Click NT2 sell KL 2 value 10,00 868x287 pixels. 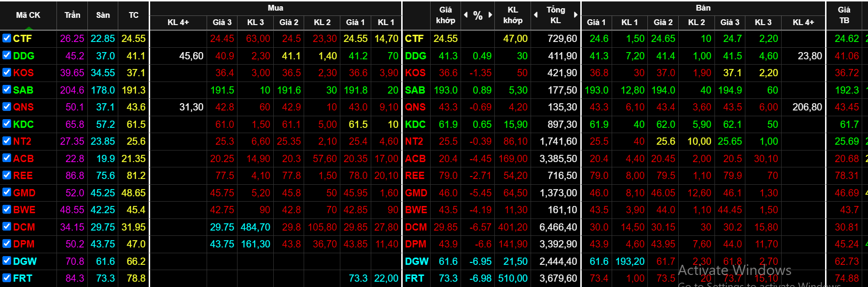(700, 141)
